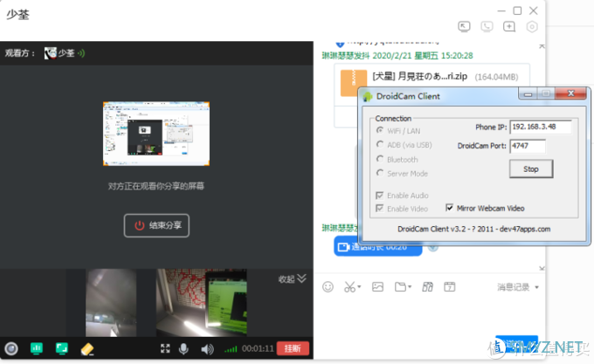This screenshot has height=364, width=594.
Task: Open the add-member icon in header
Action: (509, 26)
